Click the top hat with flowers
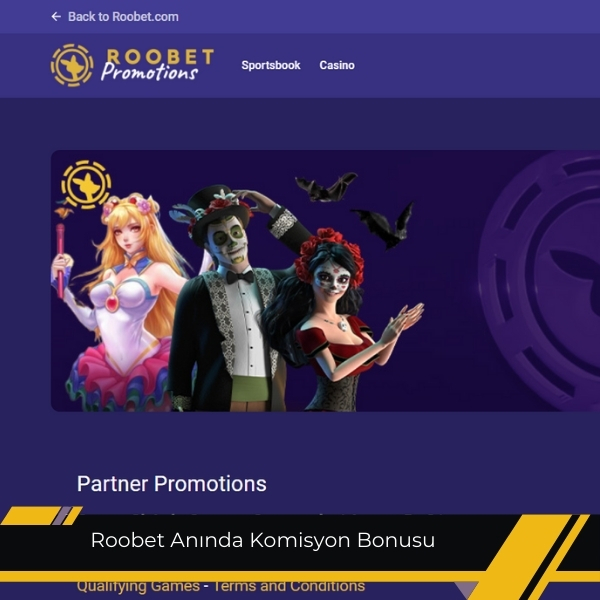The height and width of the screenshot is (600, 600). pos(214,214)
